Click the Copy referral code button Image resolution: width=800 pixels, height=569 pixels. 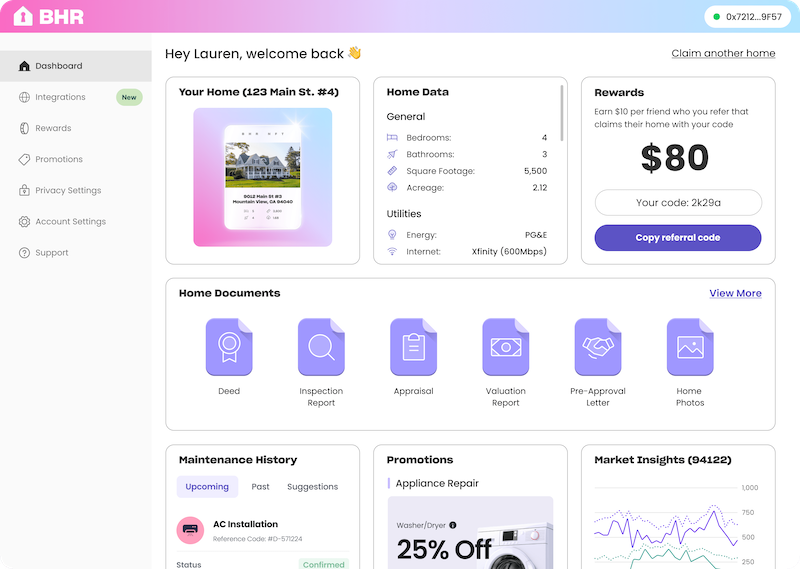click(x=677, y=238)
